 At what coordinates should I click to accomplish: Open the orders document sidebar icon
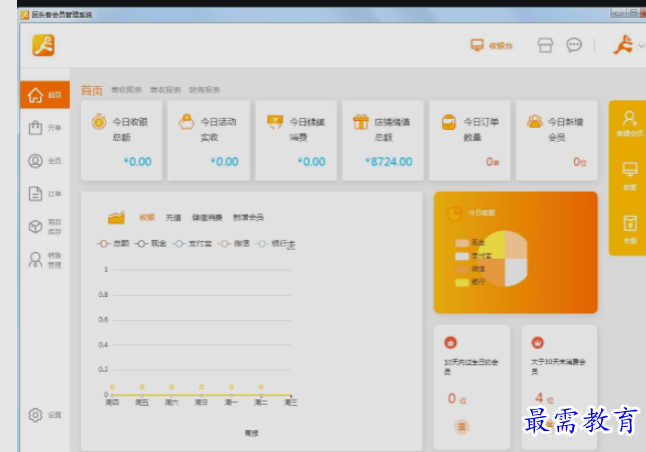point(35,194)
